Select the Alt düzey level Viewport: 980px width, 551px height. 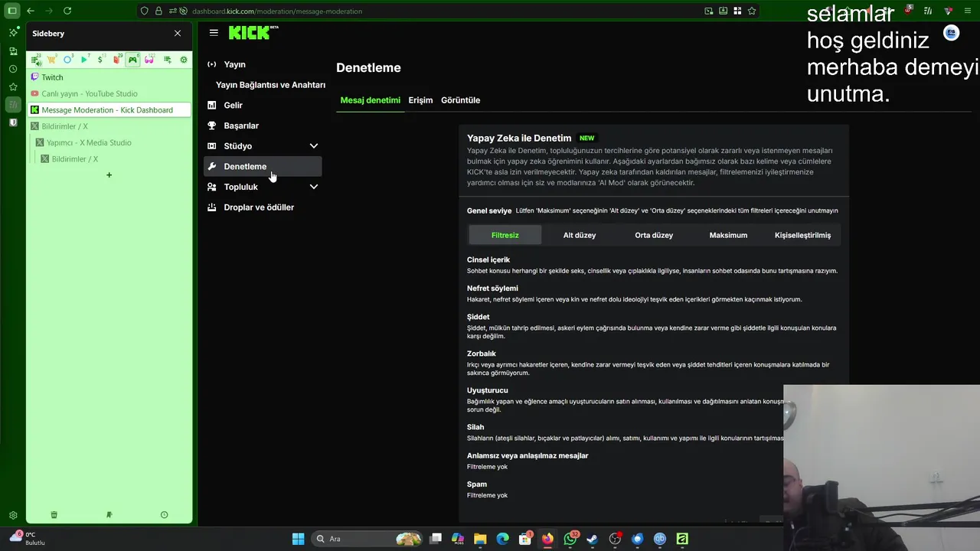click(580, 235)
